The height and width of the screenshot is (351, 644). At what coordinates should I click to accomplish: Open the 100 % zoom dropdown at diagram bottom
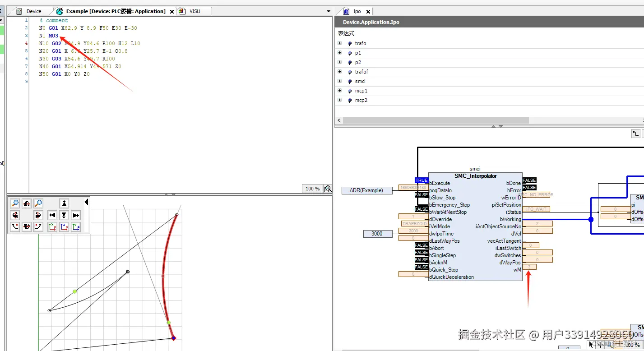[632, 345]
